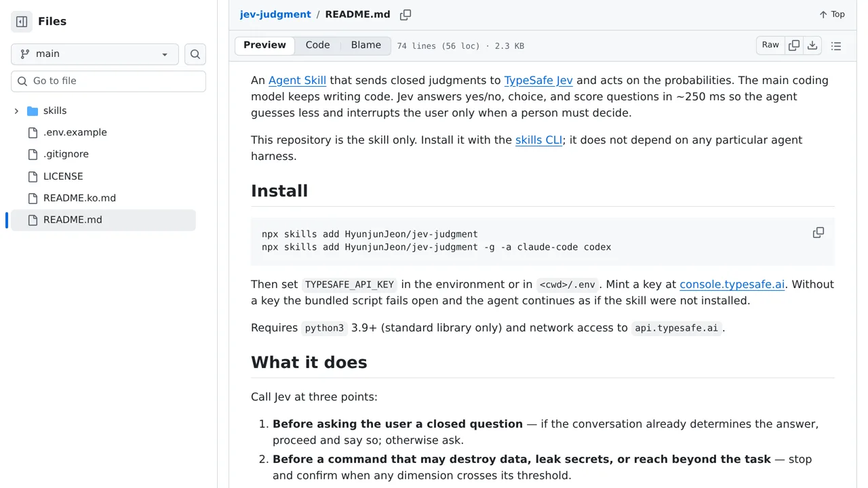This screenshot has height=488, width=868.
Task: Switch to the Preview tab
Action: tap(264, 45)
